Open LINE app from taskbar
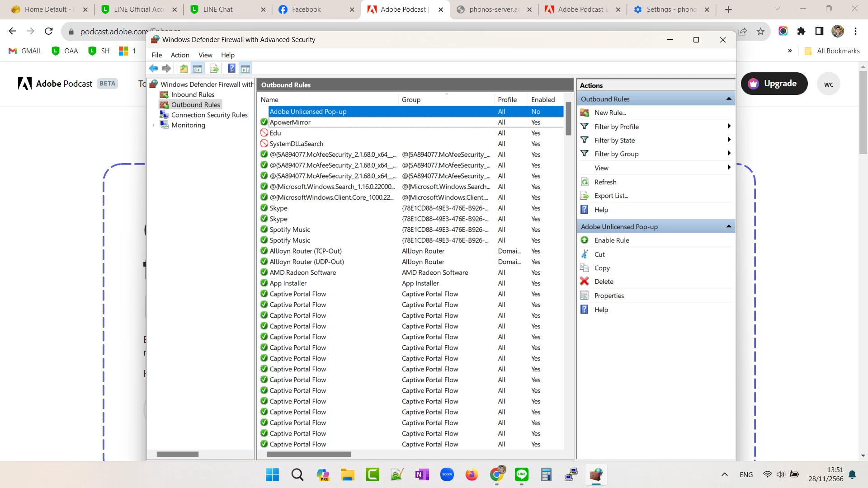868x488 pixels. [521, 474]
